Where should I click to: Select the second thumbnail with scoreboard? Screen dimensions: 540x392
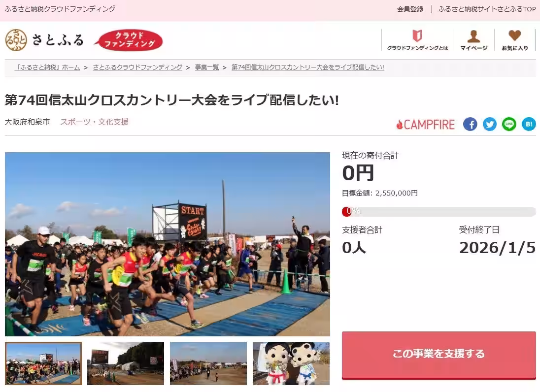(126, 363)
